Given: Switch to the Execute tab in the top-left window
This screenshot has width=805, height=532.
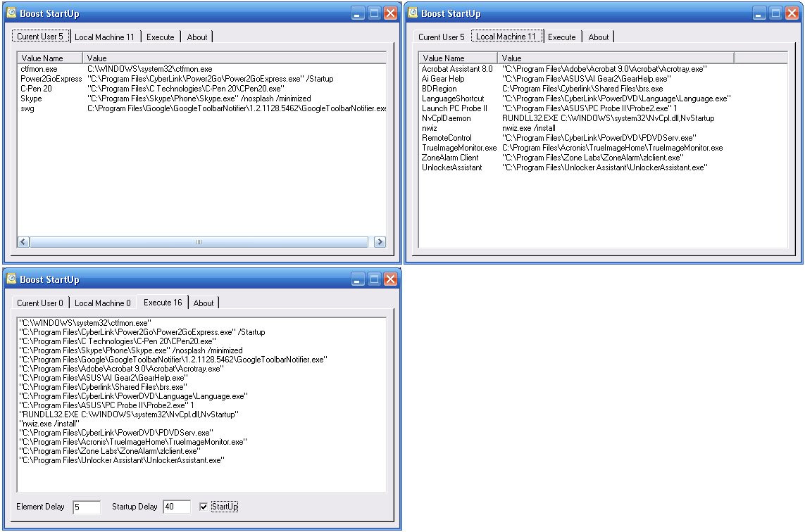Looking at the screenshot, I should click(x=160, y=37).
